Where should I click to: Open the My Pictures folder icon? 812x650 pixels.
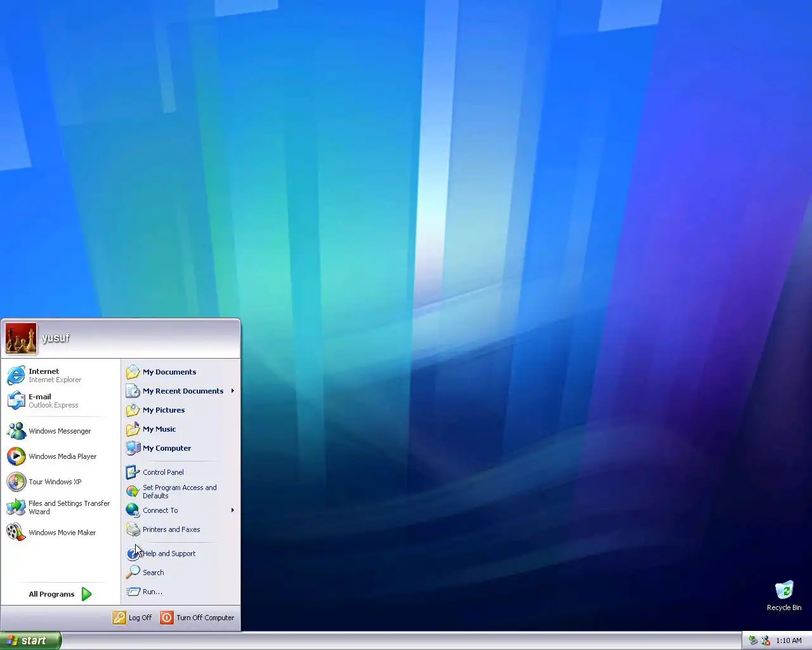tap(133, 410)
